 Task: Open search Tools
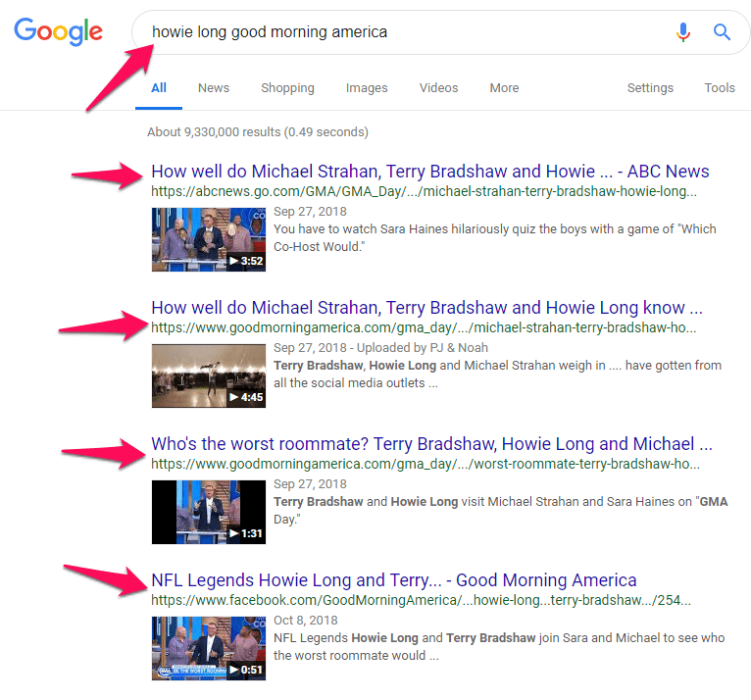coord(719,88)
